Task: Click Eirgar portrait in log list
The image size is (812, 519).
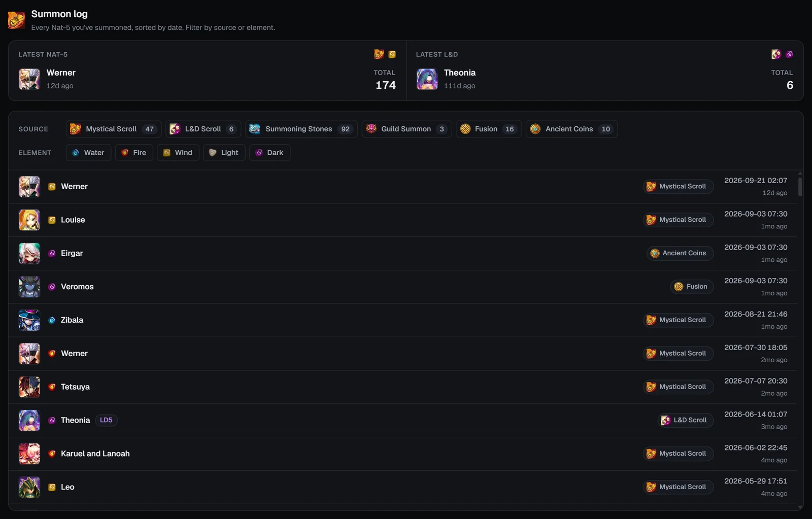Action: pyautogui.click(x=29, y=253)
